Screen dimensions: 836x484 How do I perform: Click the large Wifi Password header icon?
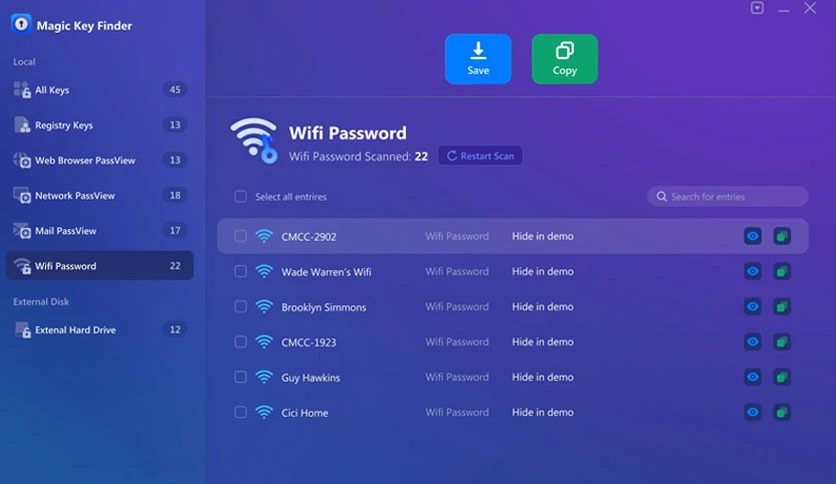pyautogui.click(x=254, y=141)
